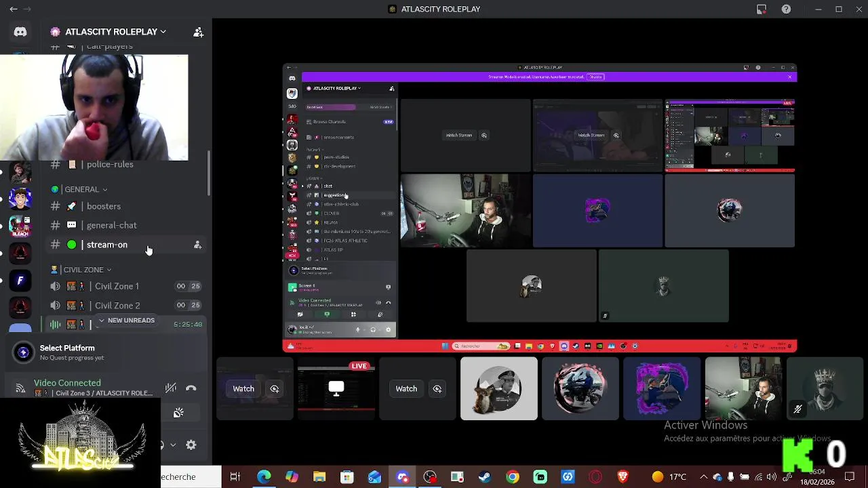The width and height of the screenshot is (868, 488).
Task: Open File Explorer from taskbar
Action: 319,477
